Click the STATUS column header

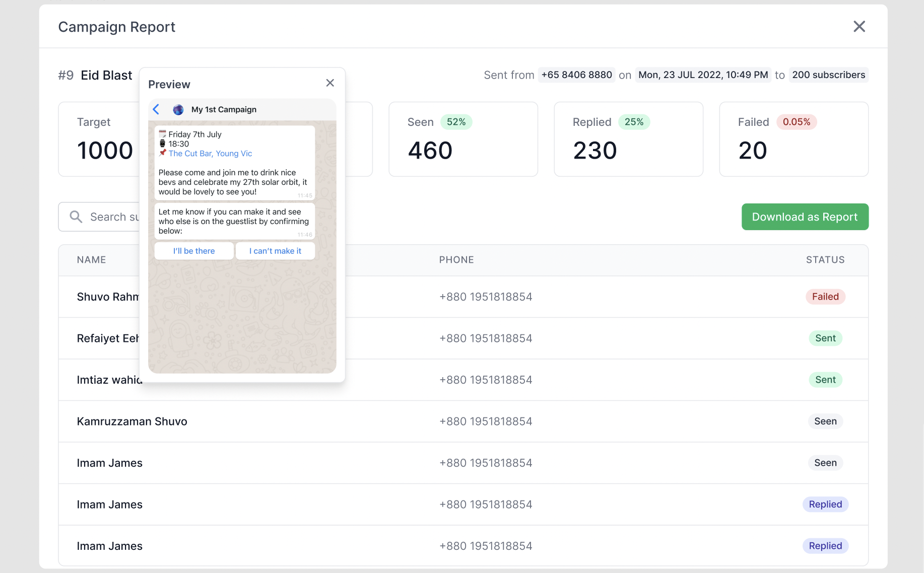825,260
